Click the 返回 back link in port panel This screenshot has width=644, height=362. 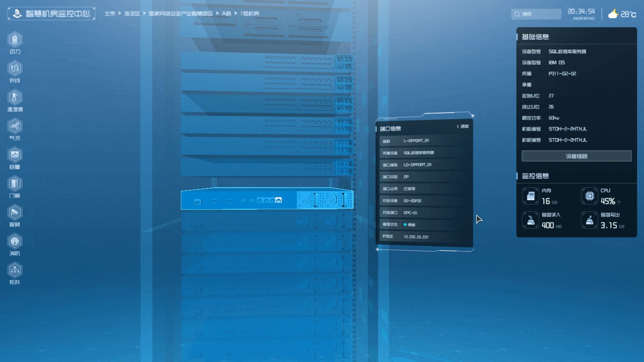pos(463,126)
